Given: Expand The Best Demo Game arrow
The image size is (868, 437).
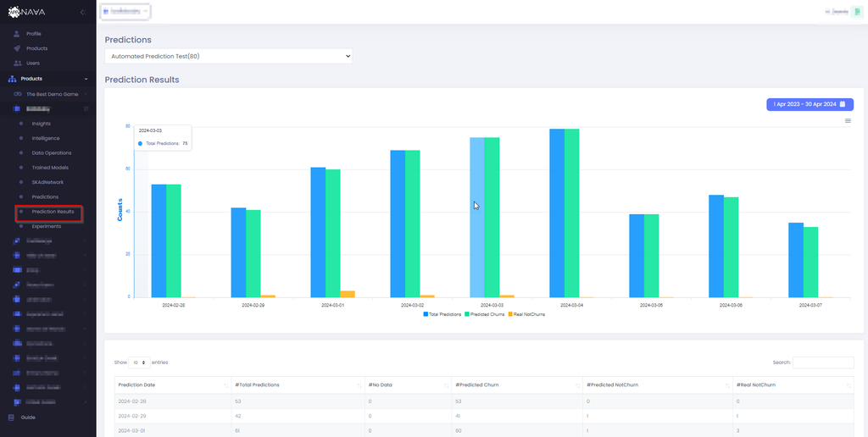Looking at the screenshot, I should [x=86, y=94].
